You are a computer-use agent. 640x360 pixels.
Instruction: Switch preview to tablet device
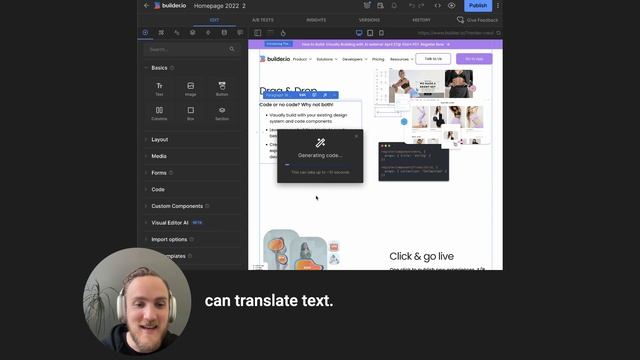(370, 33)
